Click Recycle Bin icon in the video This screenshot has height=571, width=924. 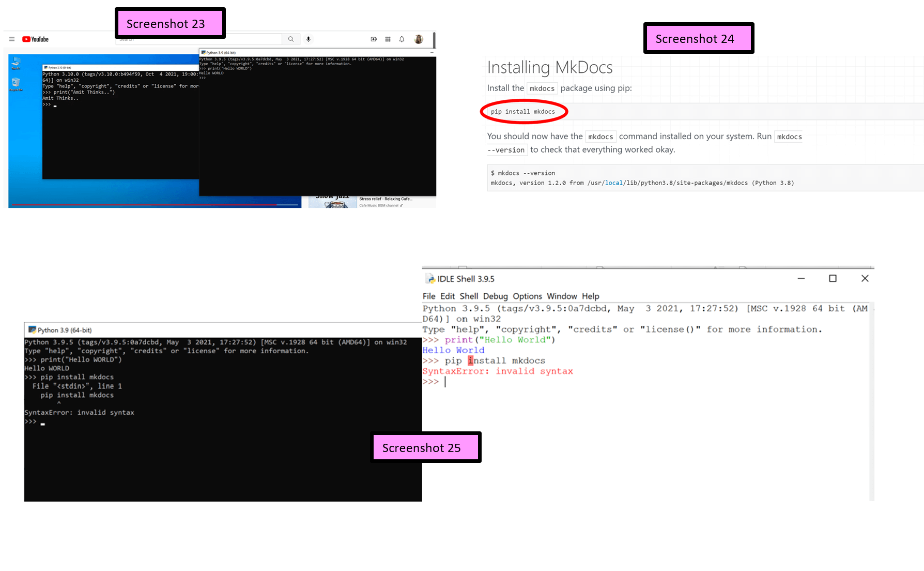point(16,84)
